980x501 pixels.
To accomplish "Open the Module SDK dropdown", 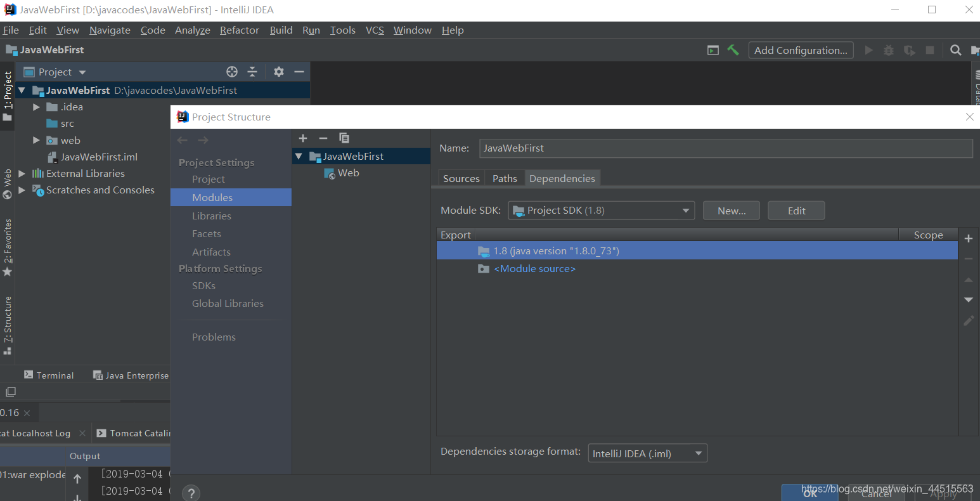I will pos(601,211).
